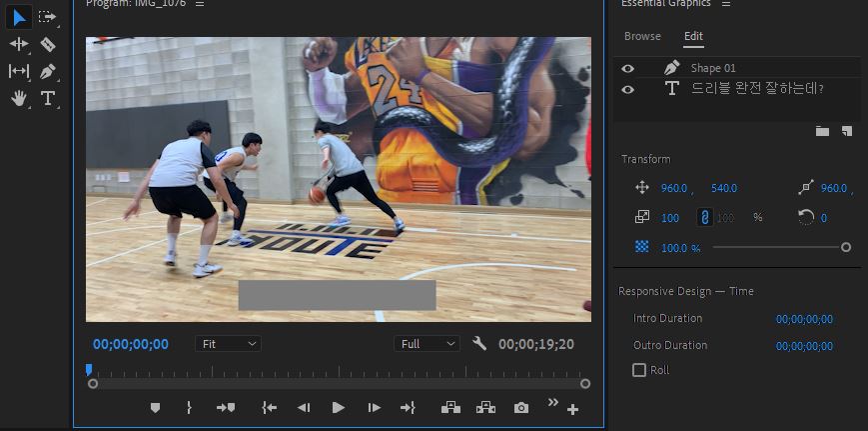Expand hidden transport buttons chevron
Image resolution: width=868 pixels, height=431 pixels.
553,402
